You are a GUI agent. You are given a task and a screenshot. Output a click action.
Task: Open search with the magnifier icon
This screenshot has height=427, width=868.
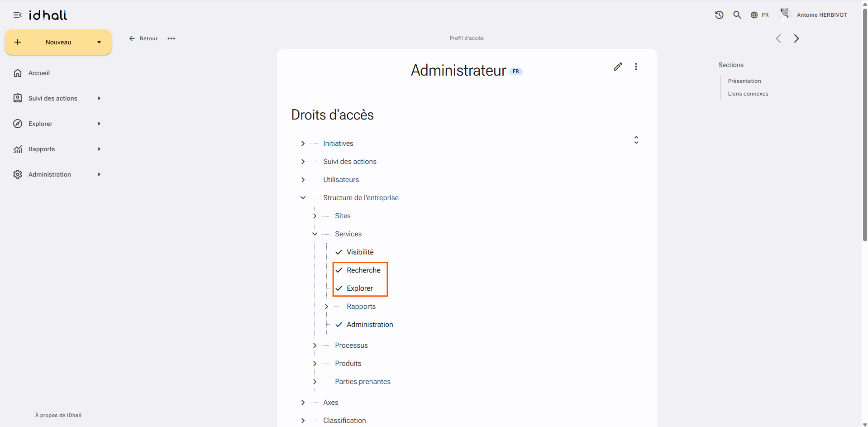coord(737,15)
